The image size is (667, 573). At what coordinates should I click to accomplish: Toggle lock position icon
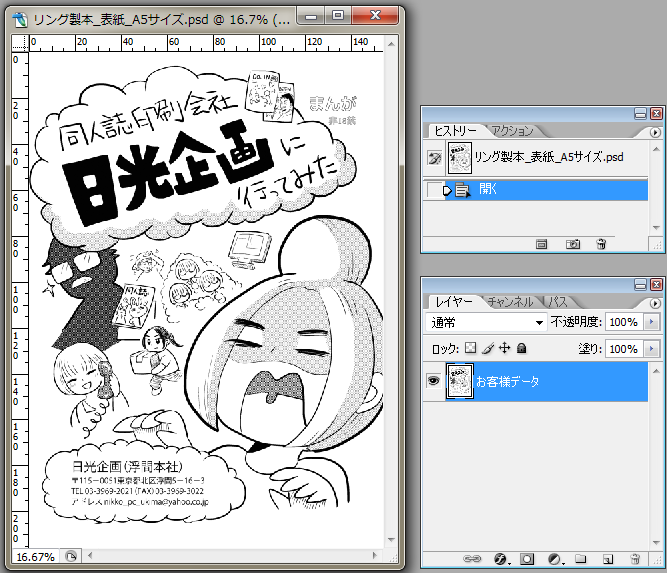(x=505, y=348)
